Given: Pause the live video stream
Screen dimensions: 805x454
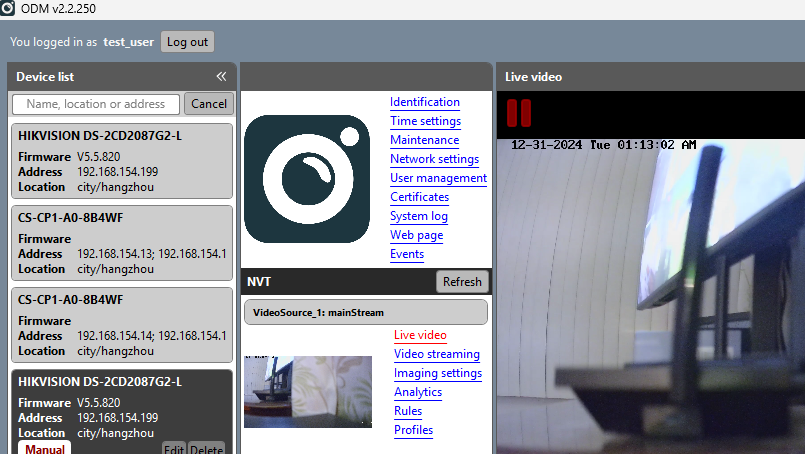Looking at the screenshot, I should pos(519,113).
